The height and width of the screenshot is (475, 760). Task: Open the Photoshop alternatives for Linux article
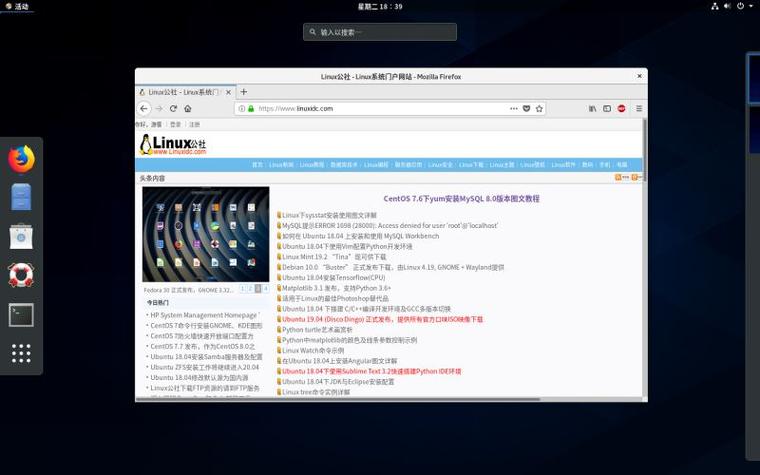(335, 299)
